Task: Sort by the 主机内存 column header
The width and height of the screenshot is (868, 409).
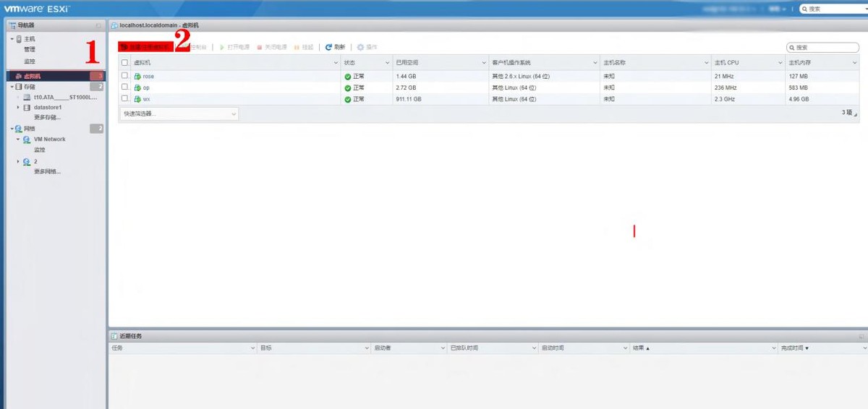Action: [x=823, y=63]
